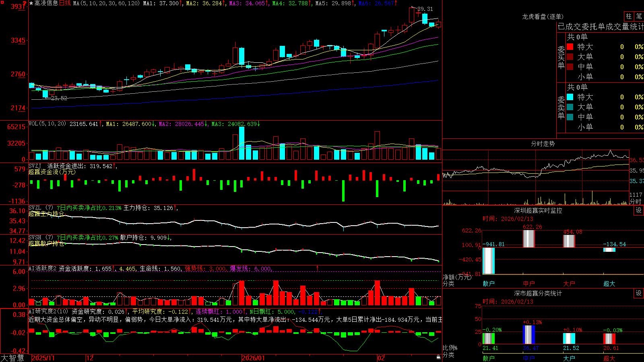Switch display to 柱 mode
Viewport: 644px width, 362px height.
click(629, 16)
